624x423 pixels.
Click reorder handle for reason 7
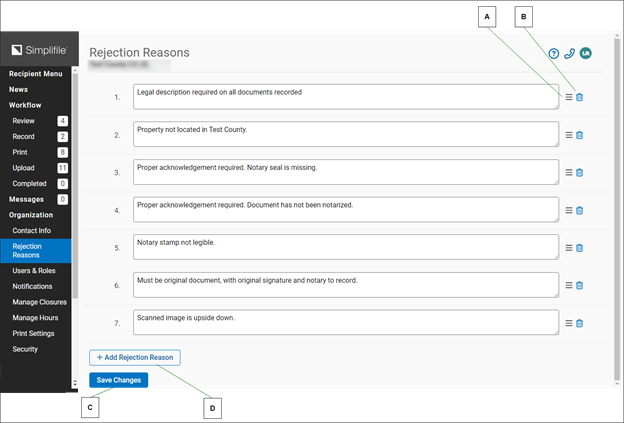click(x=569, y=323)
